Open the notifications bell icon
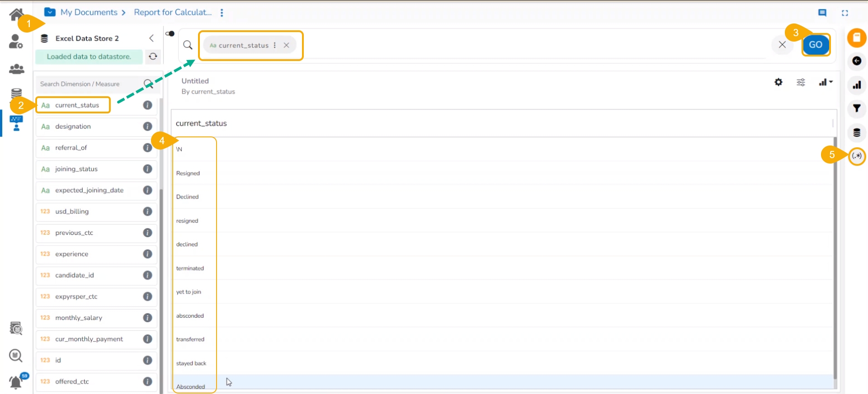Image resolution: width=868 pixels, height=394 pixels. [16, 382]
